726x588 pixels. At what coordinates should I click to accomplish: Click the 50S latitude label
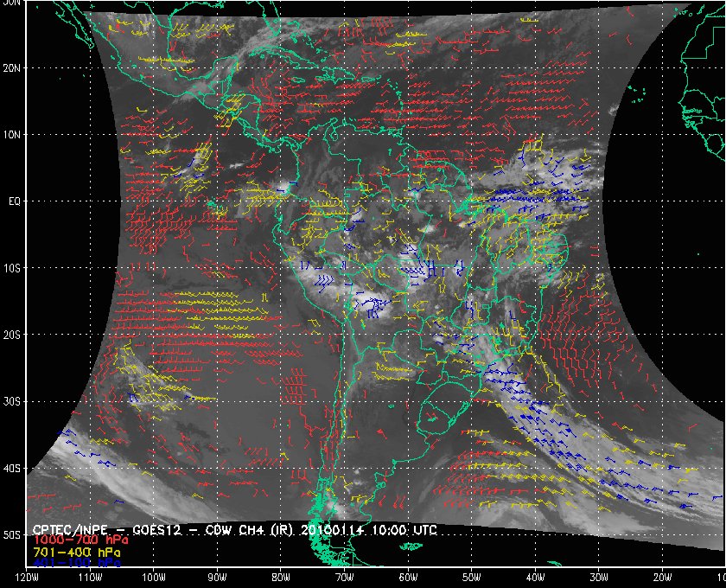(x=12, y=535)
